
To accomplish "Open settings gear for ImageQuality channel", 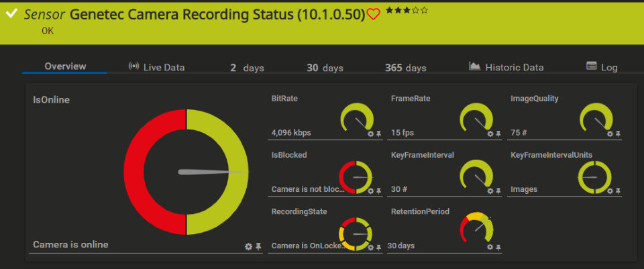I will pyautogui.click(x=610, y=134).
